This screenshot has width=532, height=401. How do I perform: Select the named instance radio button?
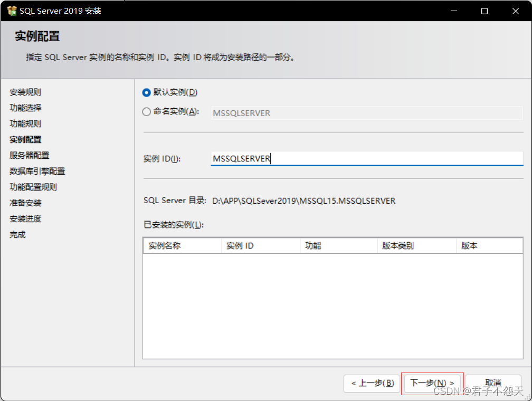pyautogui.click(x=146, y=112)
